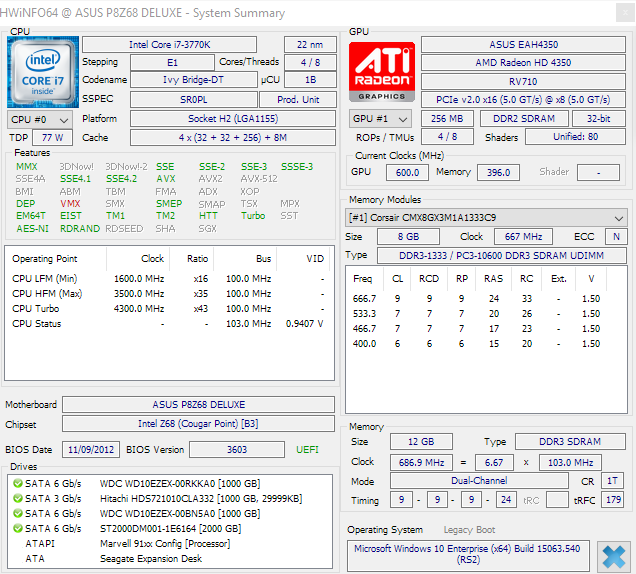The width and height of the screenshot is (636, 574).
Task: Click the SR0PL SSPEC field
Action: tap(193, 99)
